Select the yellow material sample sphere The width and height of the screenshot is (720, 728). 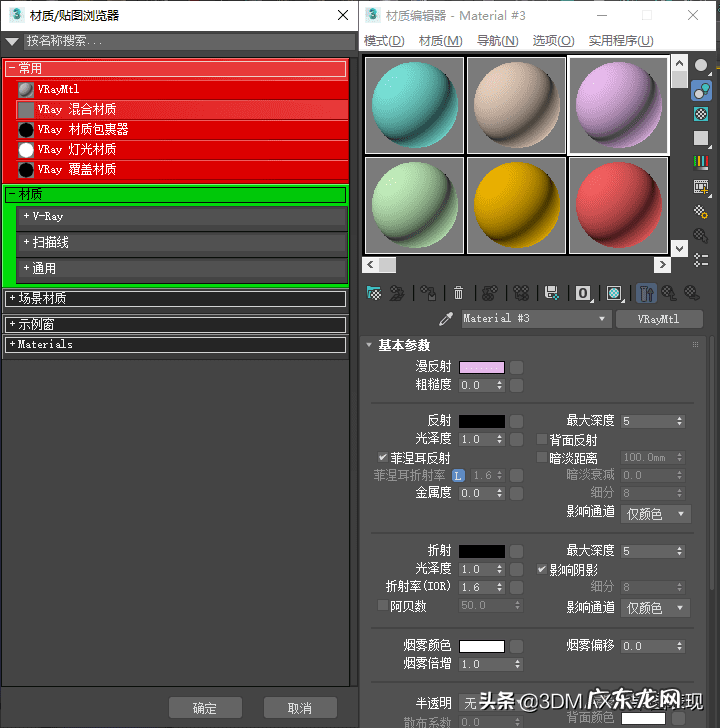(516, 204)
